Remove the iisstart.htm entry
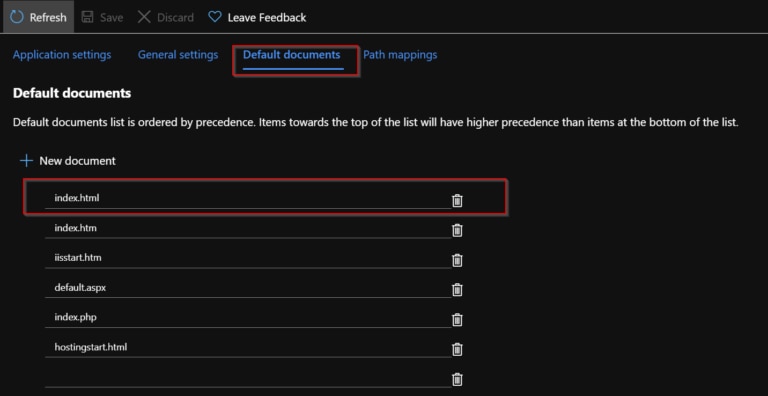This screenshot has height=396, width=768. (x=457, y=260)
